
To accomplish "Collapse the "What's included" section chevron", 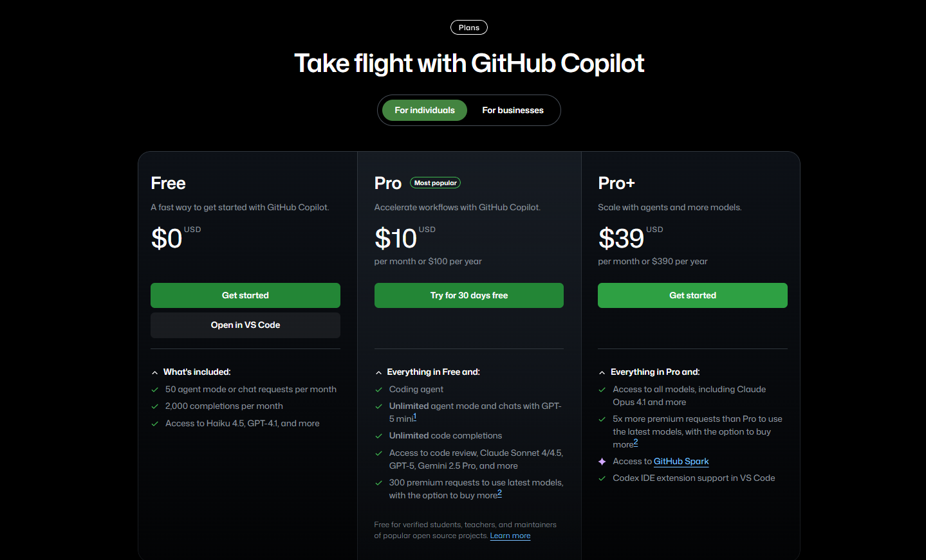I will [154, 372].
